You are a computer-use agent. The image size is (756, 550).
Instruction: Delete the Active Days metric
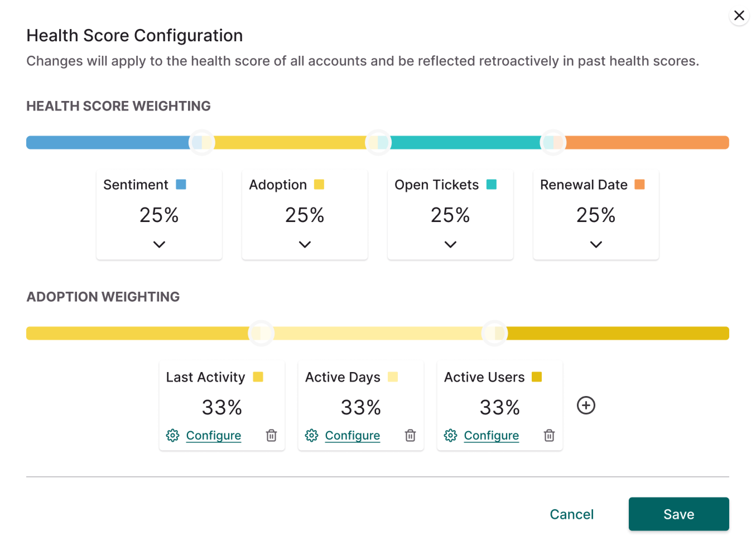(x=410, y=435)
